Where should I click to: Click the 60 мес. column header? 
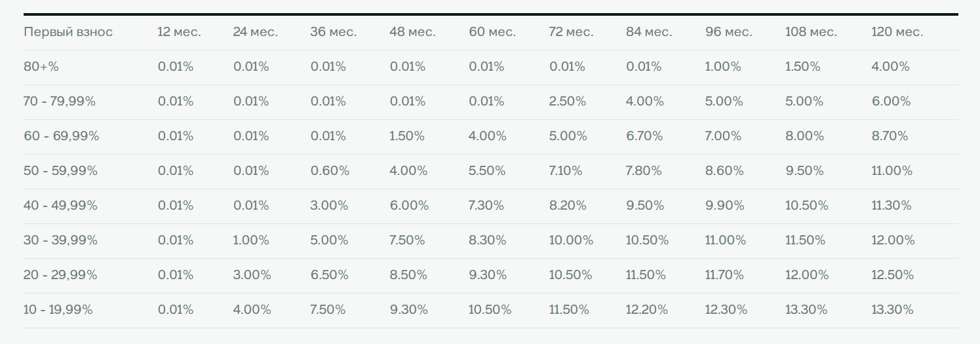click(492, 32)
